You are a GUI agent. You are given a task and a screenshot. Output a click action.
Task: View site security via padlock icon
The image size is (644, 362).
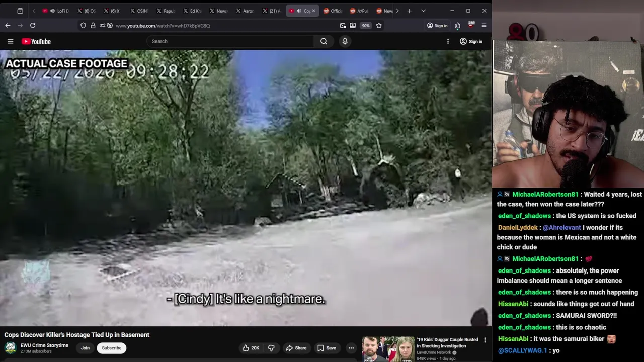(93, 25)
